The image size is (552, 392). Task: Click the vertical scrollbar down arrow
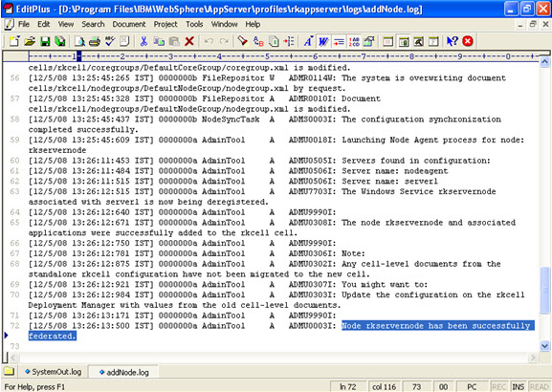coord(544,346)
